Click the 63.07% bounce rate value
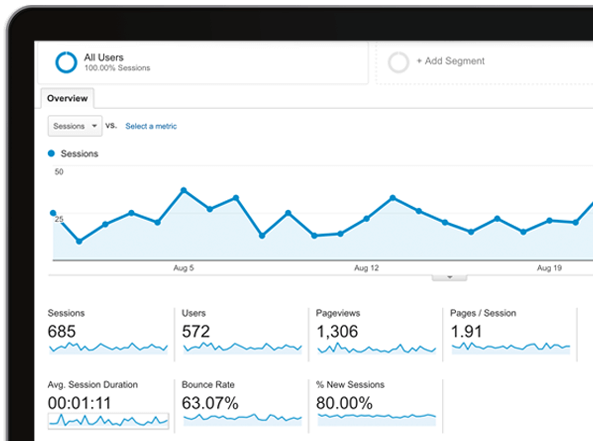The image size is (593, 441). click(210, 403)
